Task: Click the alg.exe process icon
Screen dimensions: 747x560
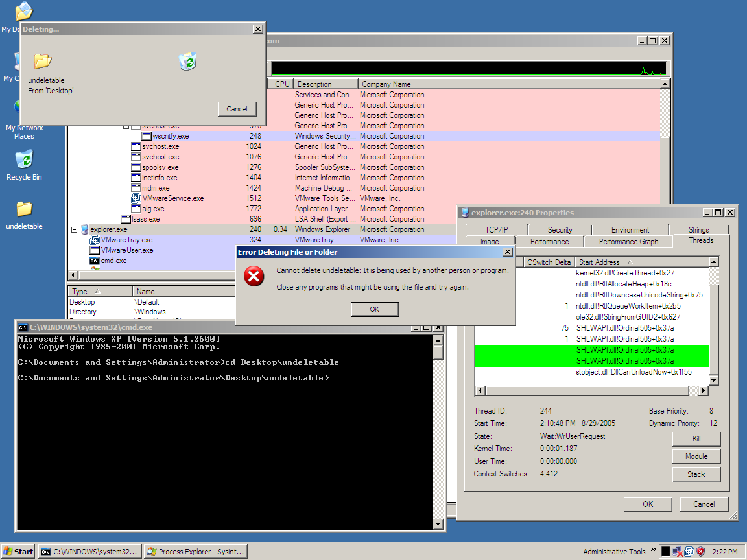Action: click(136, 209)
